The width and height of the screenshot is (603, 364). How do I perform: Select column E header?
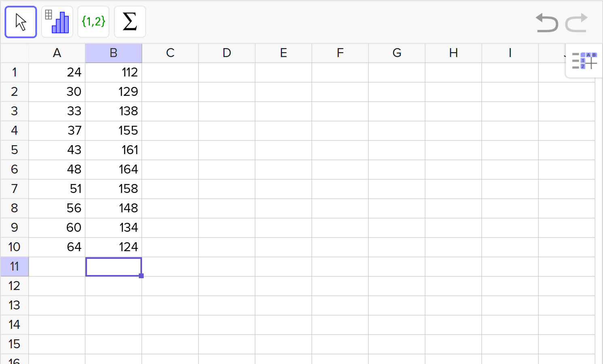pyautogui.click(x=284, y=53)
